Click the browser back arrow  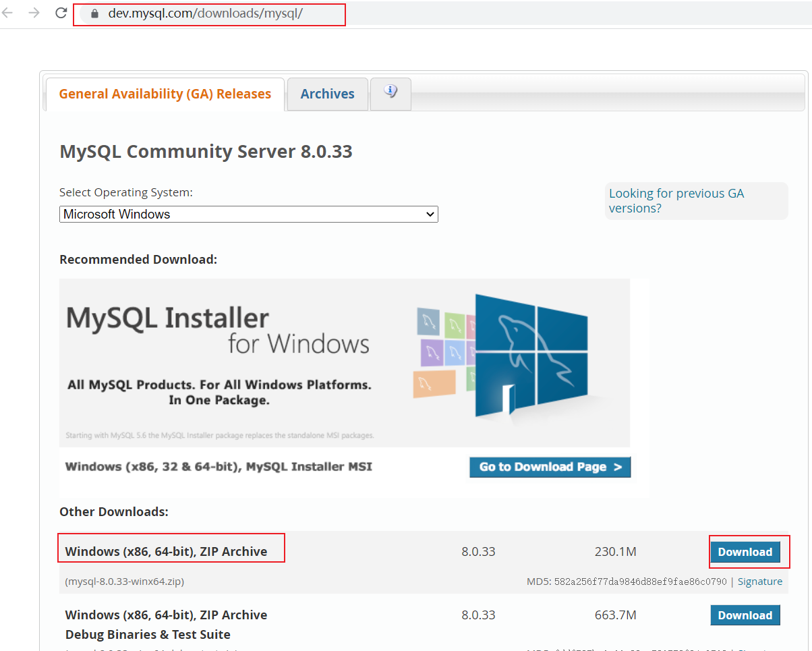tap(8, 13)
